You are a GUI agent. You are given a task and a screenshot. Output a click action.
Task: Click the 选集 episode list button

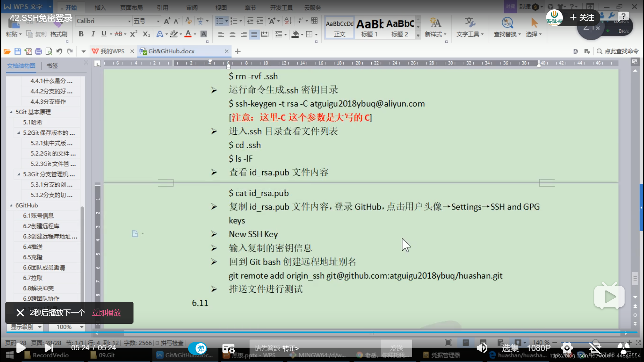click(x=510, y=348)
